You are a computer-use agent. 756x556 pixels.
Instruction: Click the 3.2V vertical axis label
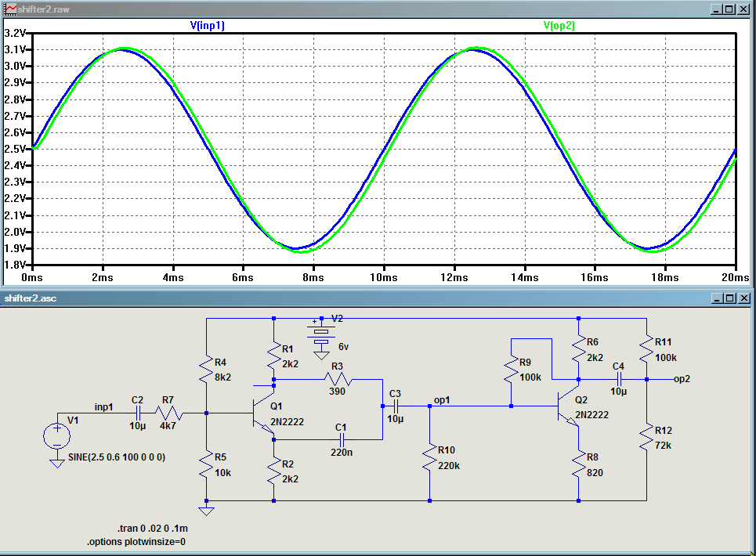pyautogui.click(x=14, y=33)
